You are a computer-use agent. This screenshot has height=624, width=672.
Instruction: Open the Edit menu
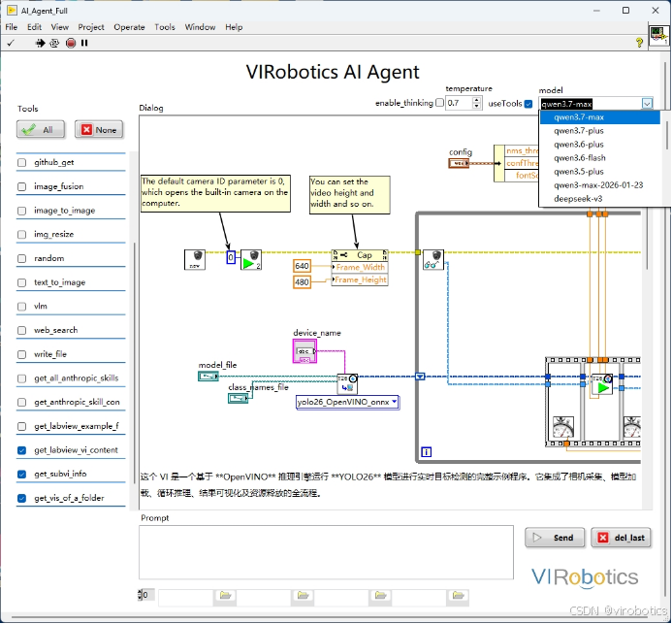click(x=34, y=27)
